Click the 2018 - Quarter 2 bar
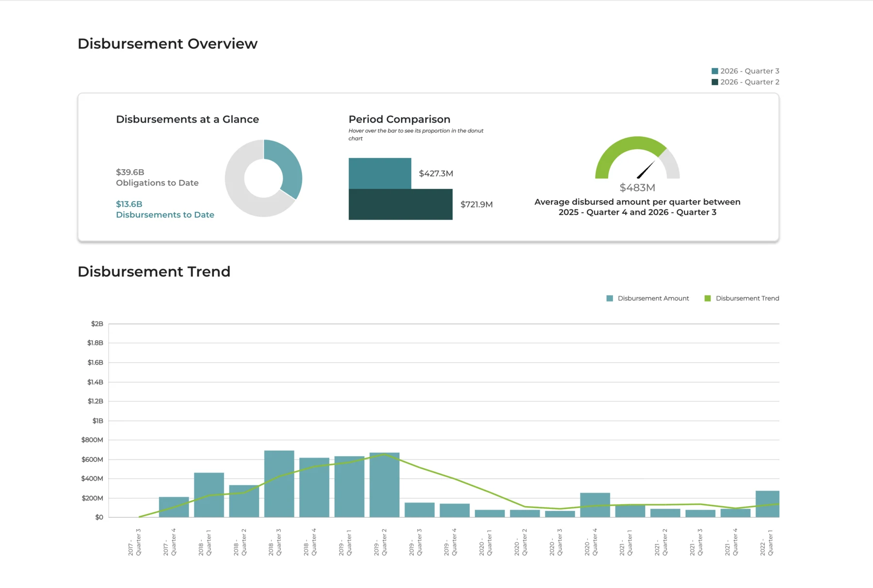The height and width of the screenshot is (588, 873). 244,501
